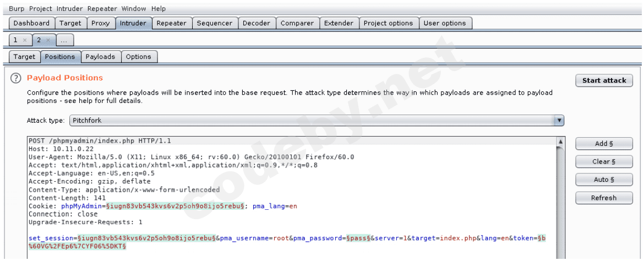The height and width of the screenshot is (266, 644).
Task: Click the Accept-Encoding header line
Action: point(90,181)
